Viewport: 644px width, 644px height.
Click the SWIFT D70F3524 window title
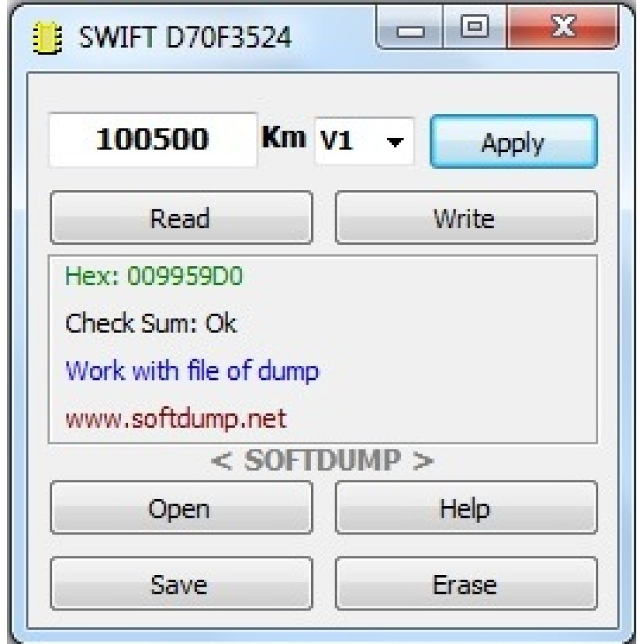pos(185,37)
